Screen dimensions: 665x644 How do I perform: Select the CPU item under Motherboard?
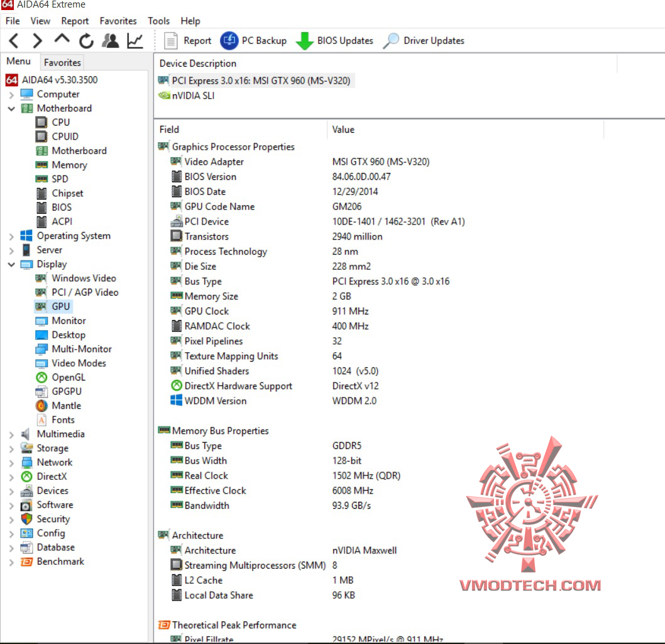(x=53, y=123)
